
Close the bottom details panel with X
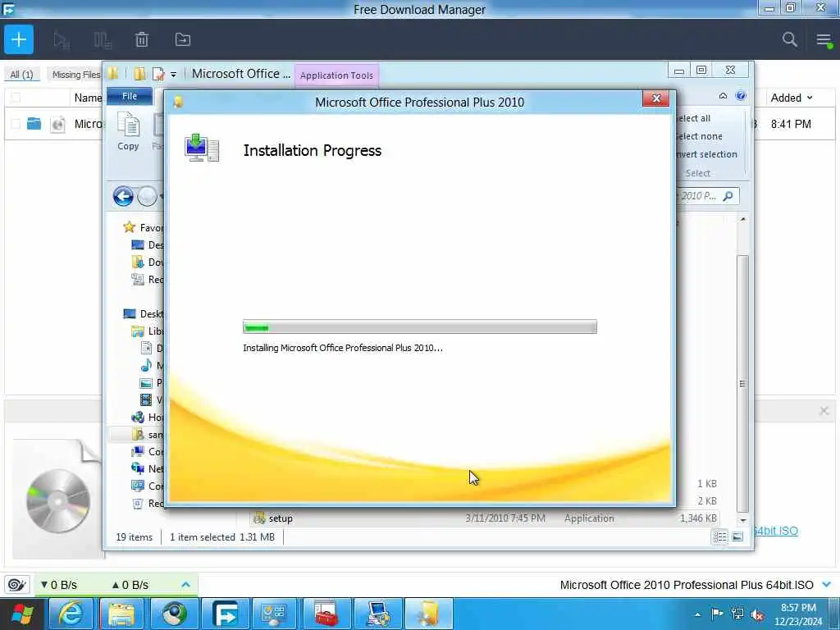pos(824,411)
